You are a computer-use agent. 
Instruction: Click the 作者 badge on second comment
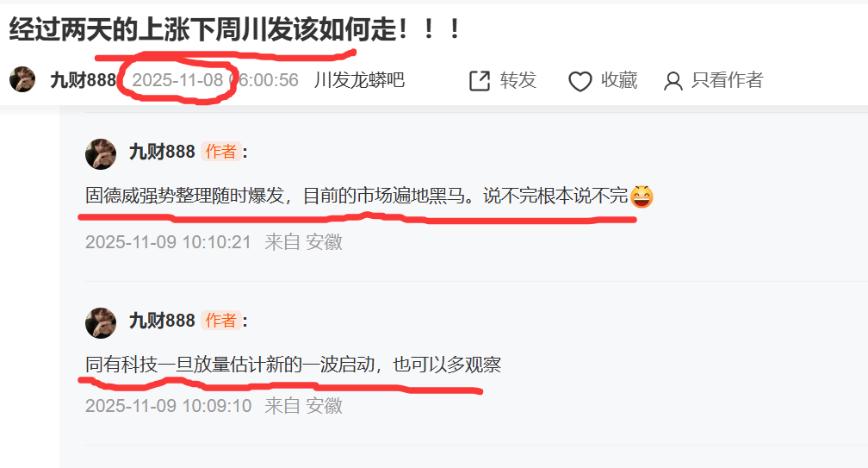click(x=220, y=321)
